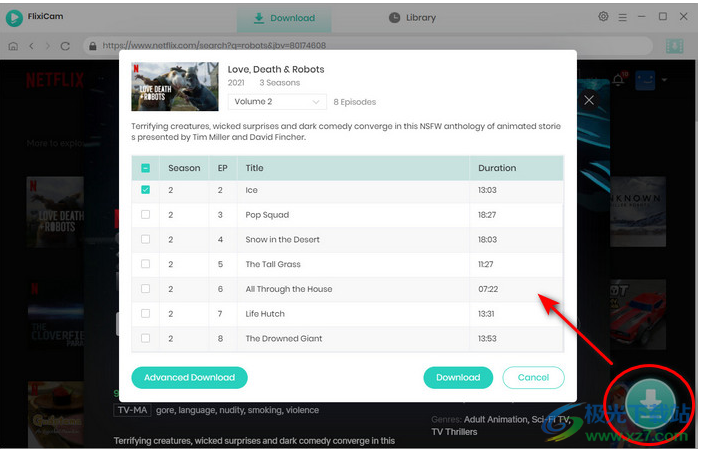Click the Netflix URL address bar
This screenshot has width=701, height=452.
point(370,46)
